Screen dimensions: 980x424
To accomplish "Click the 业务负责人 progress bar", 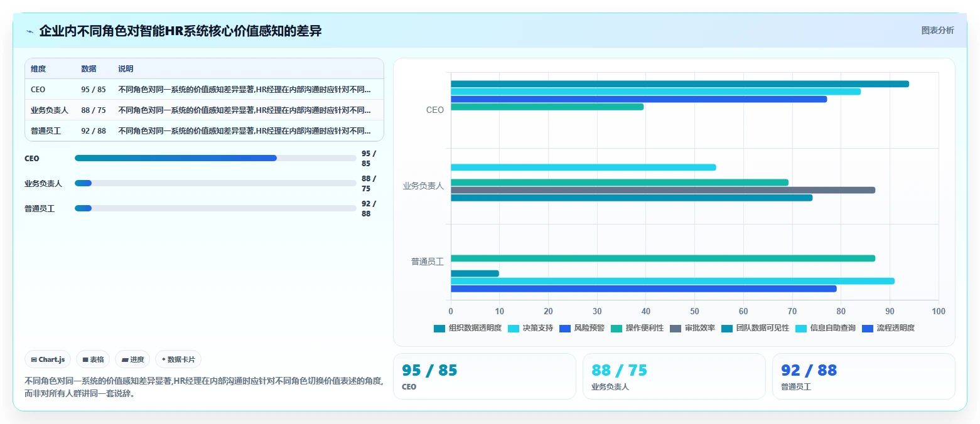I will click(215, 183).
